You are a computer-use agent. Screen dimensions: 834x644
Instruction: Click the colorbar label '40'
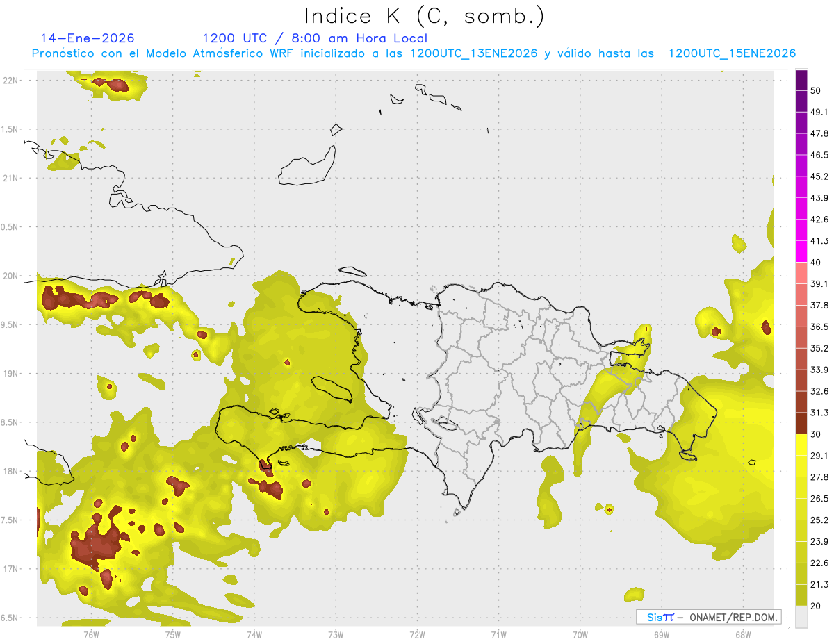816,263
